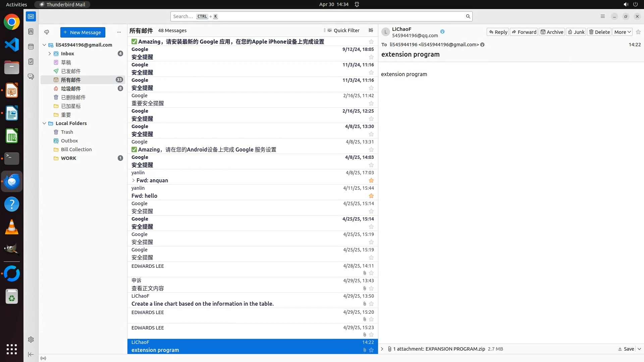Open the Chat space icon
This screenshot has height=362, width=644.
31,77
